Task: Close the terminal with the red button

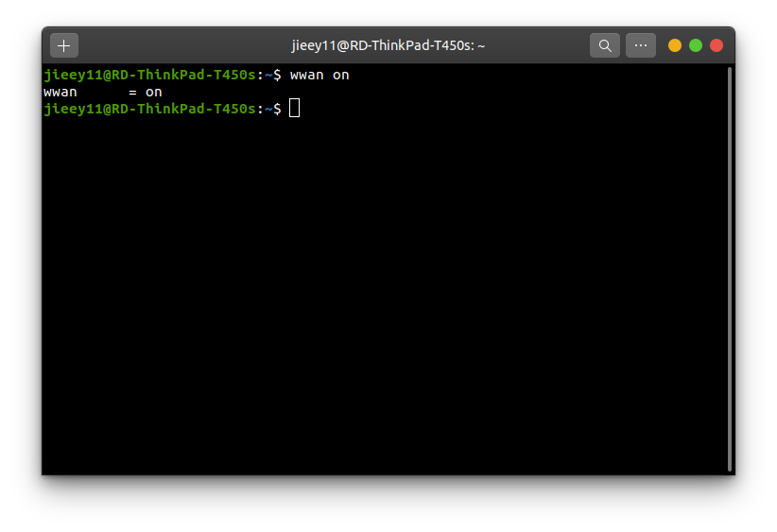Action: pos(717,45)
